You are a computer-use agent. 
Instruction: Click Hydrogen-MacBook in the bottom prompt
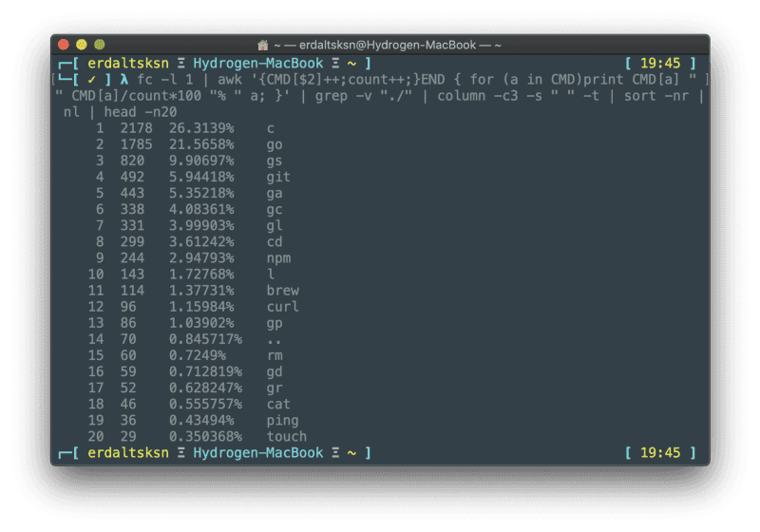pos(257,453)
